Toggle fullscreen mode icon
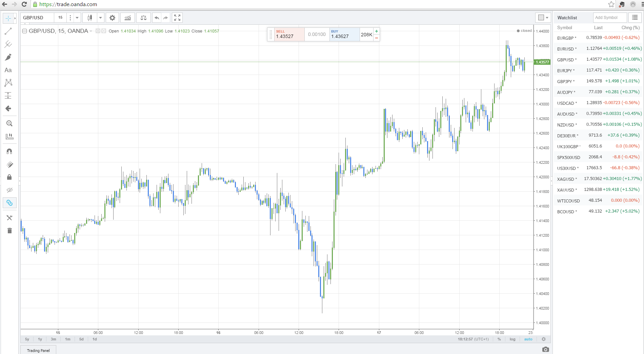Image resolution: width=644 pixels, height=354 pixels. pyautogui.click(x=177, y=18)
